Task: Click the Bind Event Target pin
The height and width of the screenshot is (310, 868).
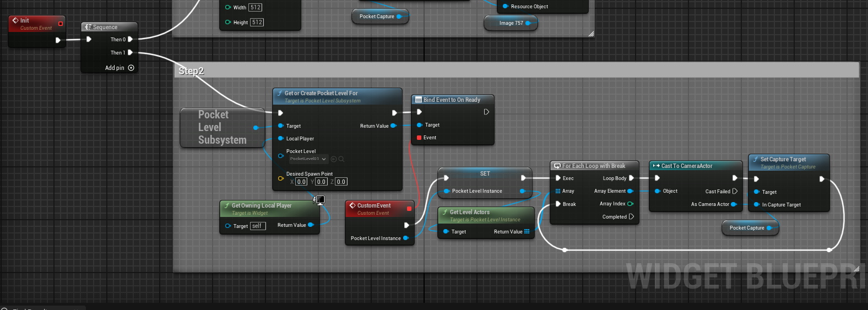Action: (x=420, y=125)
